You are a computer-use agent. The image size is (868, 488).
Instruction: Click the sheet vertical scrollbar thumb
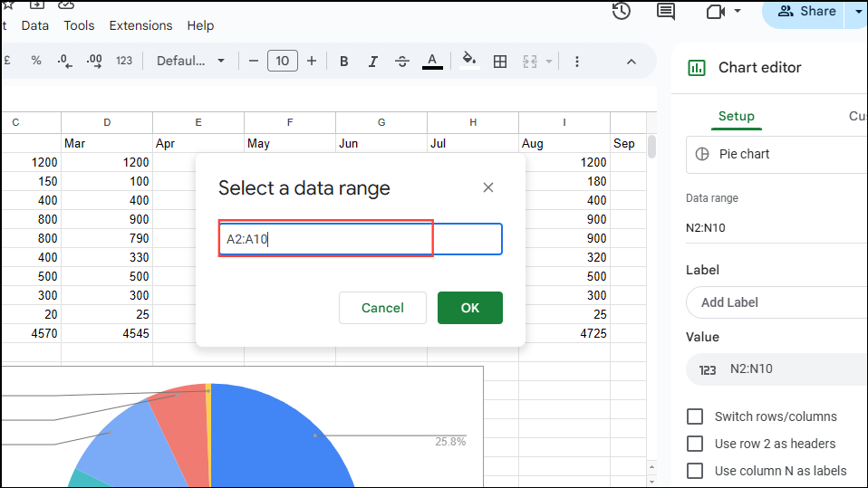click(651, 147)
